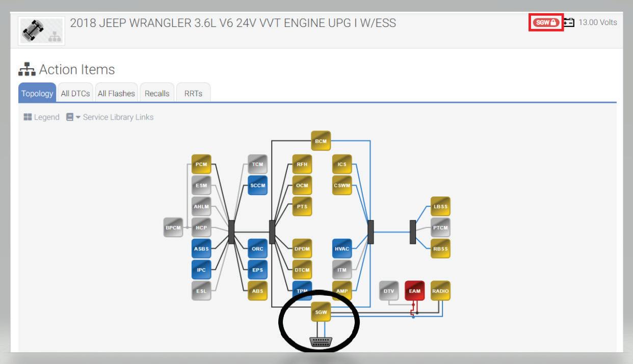Viewport: 633px width, 364px height.
Task: Click the HCP module node
Action: (201, 228)
